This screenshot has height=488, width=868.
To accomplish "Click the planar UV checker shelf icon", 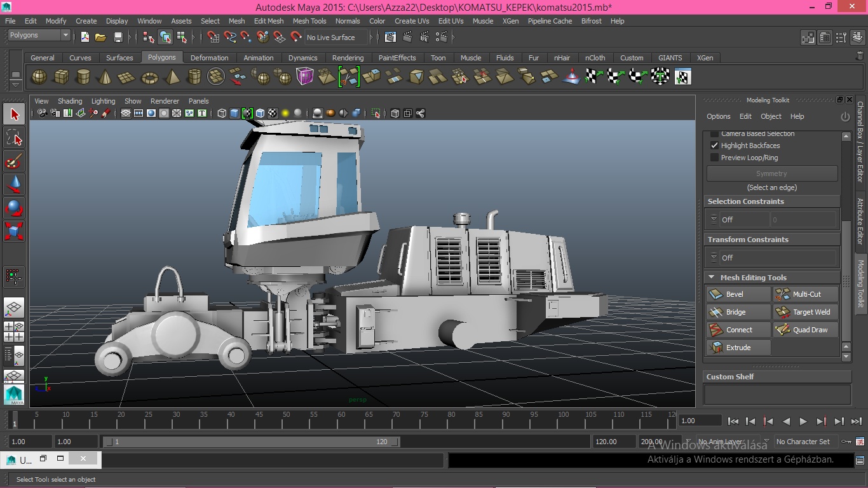I will tap(593, 77).
